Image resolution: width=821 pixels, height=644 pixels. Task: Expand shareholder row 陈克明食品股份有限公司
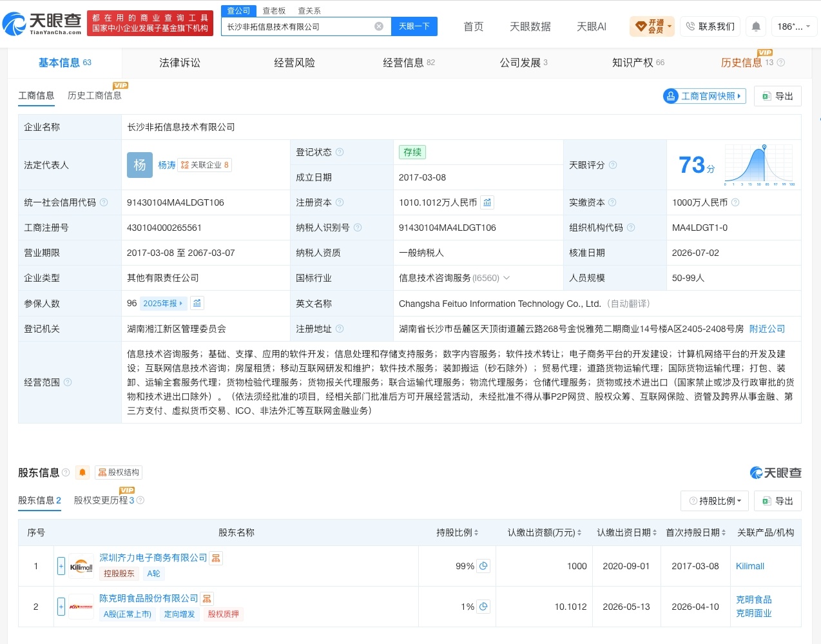coord(61,607)
